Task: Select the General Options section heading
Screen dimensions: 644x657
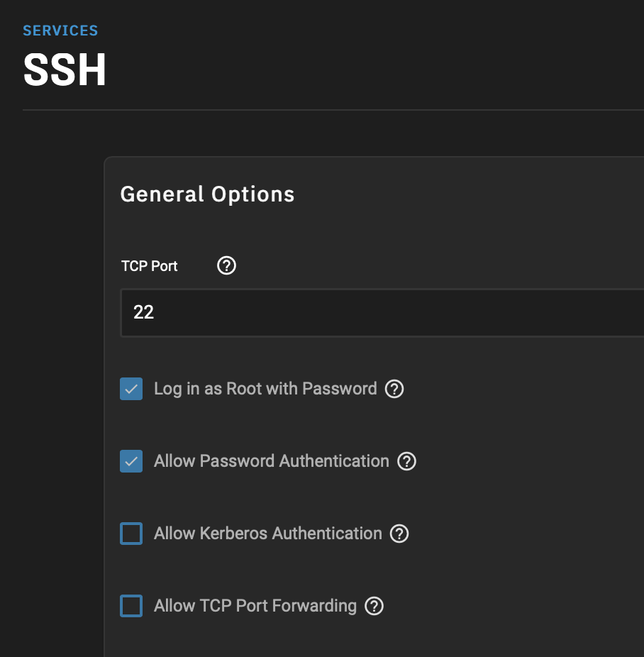Action: click(x=207, y=194)
